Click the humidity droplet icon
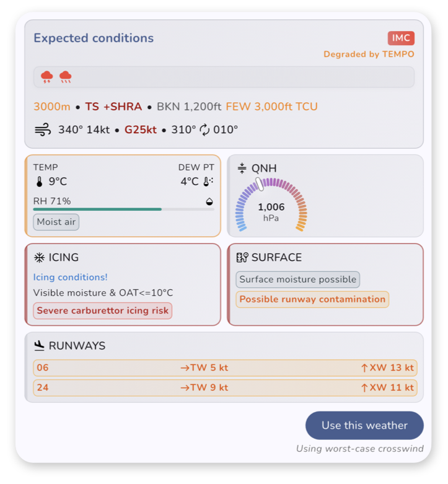This screenshot has height=484, width=448. pyautogui.click(x=209, y=201)
